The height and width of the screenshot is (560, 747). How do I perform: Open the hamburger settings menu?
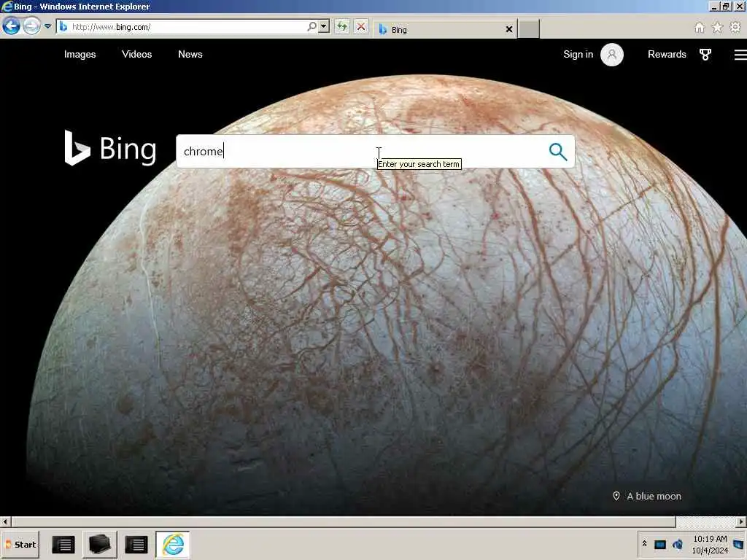pyautogui.click(x=740, y=55)
